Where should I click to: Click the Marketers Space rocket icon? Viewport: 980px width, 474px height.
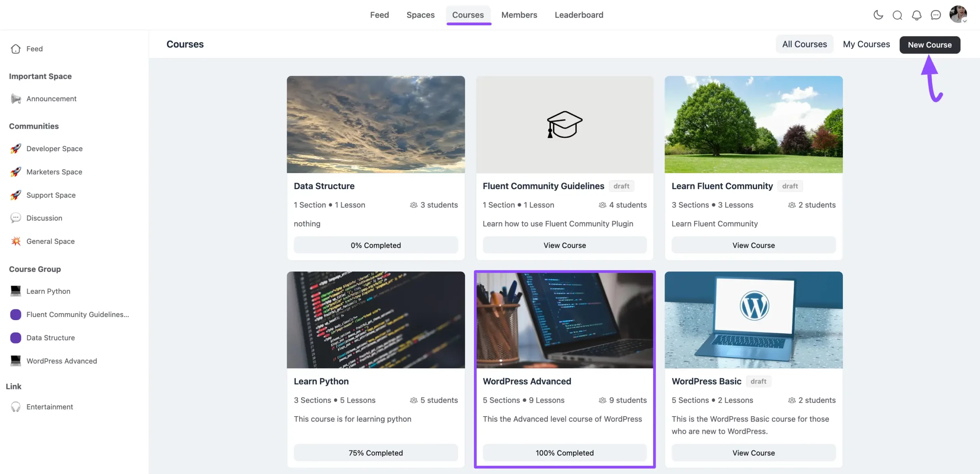tap(16, 172)
